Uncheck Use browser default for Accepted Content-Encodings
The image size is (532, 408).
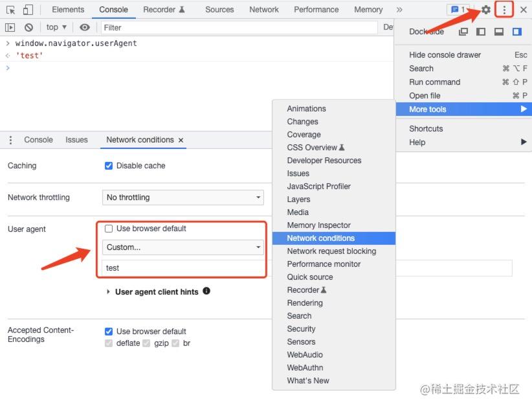click(109, 330)
